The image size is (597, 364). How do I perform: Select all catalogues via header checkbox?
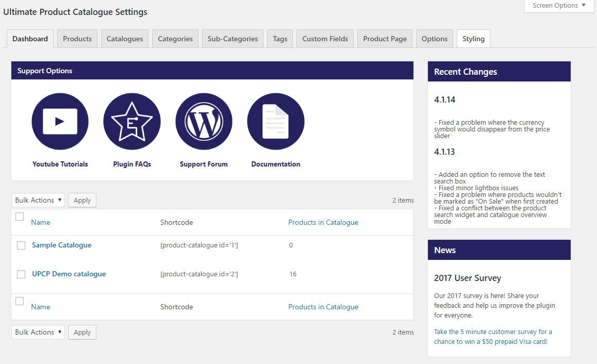[20, 217]
